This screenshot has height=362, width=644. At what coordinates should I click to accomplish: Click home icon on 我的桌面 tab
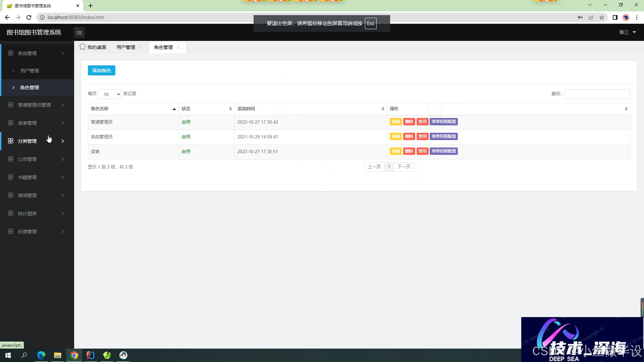(83, 47)
